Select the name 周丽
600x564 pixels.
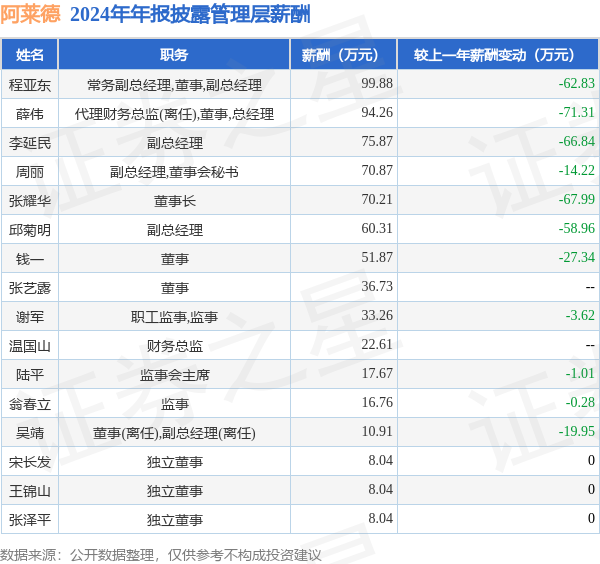click(30, 172)
